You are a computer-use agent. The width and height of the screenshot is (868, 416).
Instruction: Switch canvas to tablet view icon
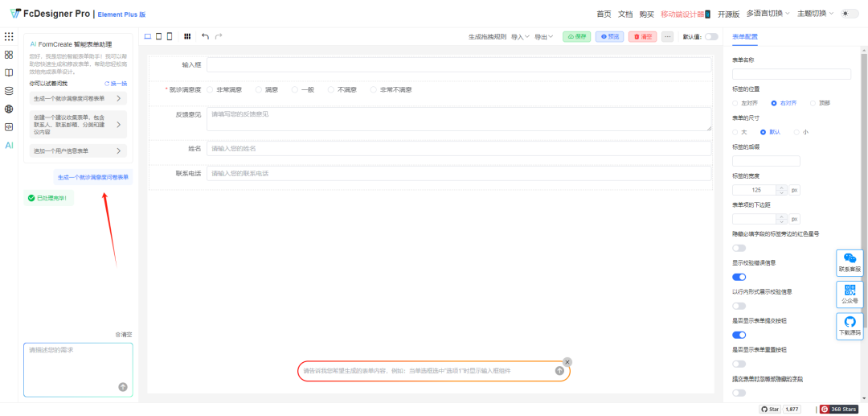(159, 36)
